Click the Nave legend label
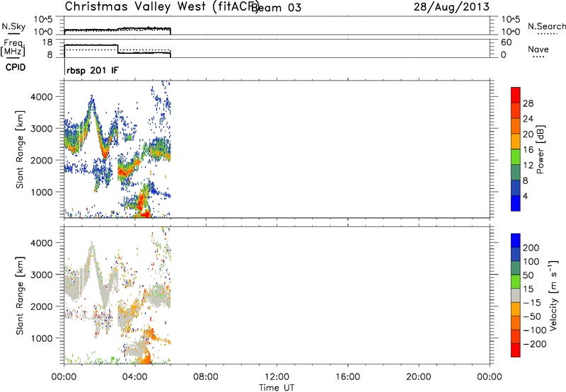The image size is (566, 392). pyautogui.click(x=538, y=50)
